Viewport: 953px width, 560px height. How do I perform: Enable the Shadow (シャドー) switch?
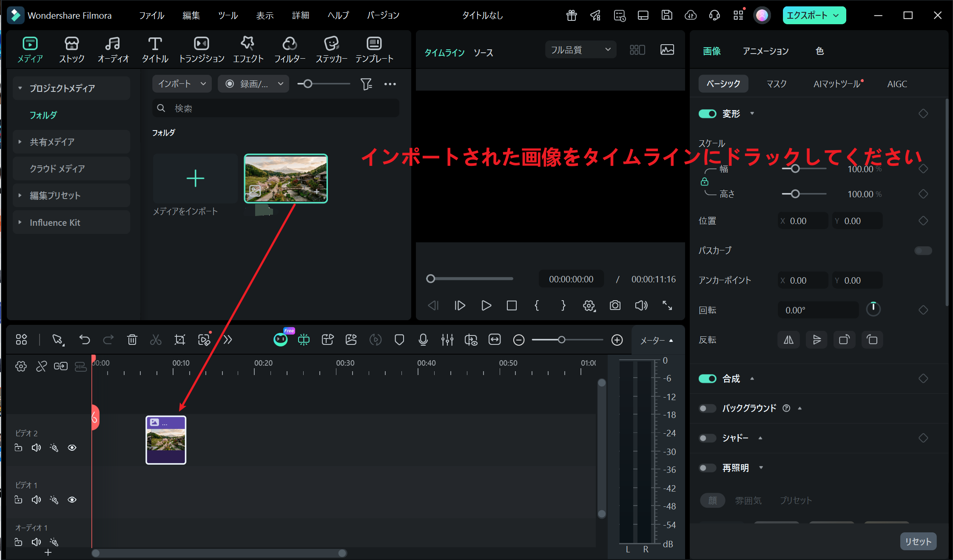708,438
